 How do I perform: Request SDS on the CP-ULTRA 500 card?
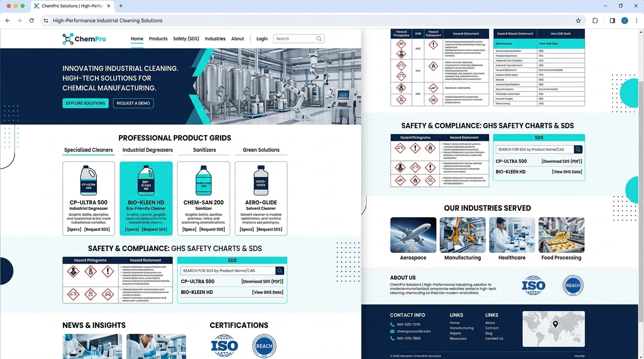point(97,230)
